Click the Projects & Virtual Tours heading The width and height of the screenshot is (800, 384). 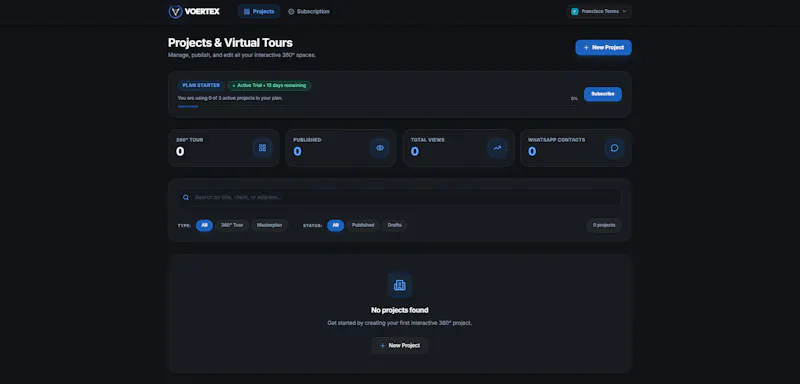pyautogui.click(x=231, y=43)
